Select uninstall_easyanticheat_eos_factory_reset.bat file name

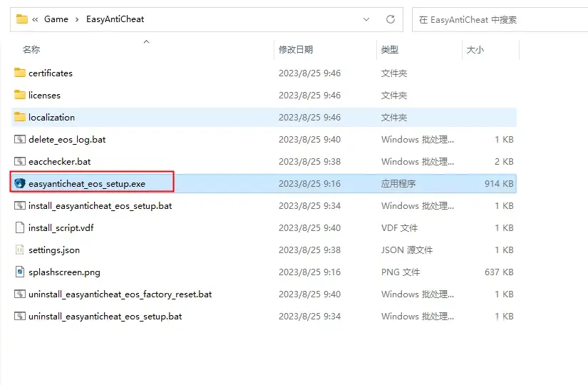[x=120, y=294]
